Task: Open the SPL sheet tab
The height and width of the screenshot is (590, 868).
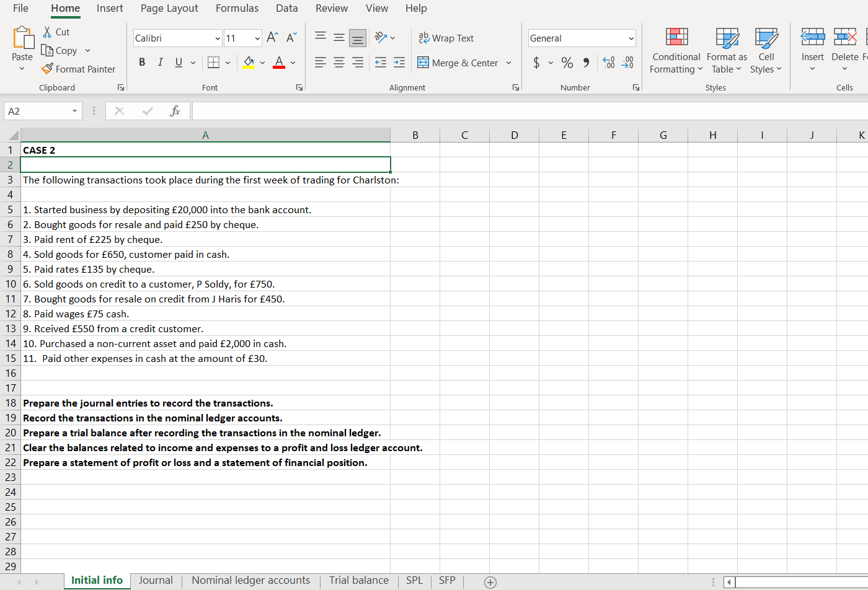Action: pyautogui.click(x=414, y=581)
